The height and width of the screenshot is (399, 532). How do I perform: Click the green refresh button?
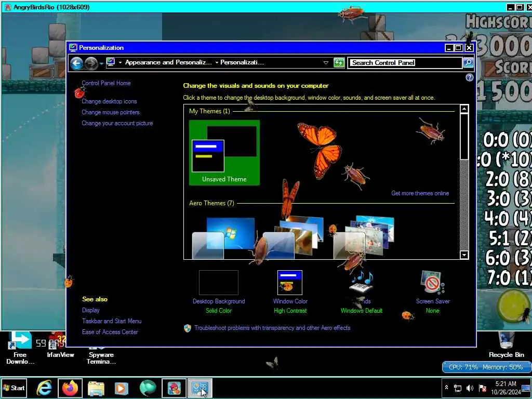(339, 63)
